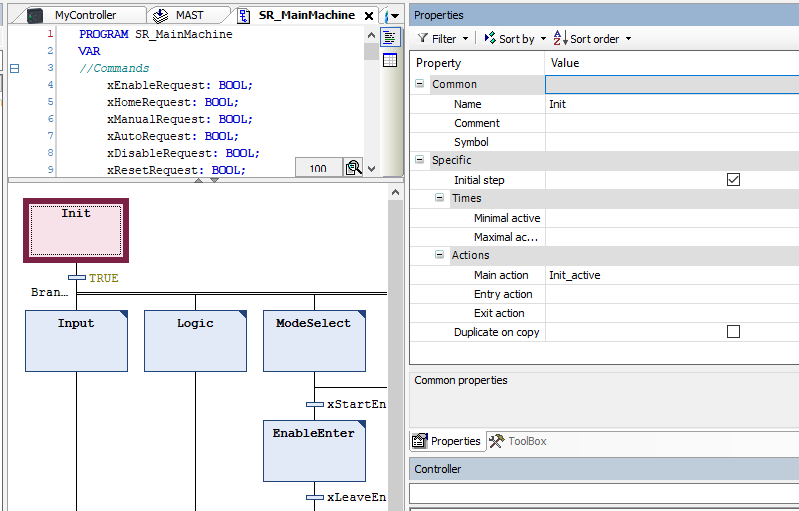The width and height of the screenshot is (799, 511).
Task: Click the Sort order A-Z icon
Action: (x=558, y=39)
